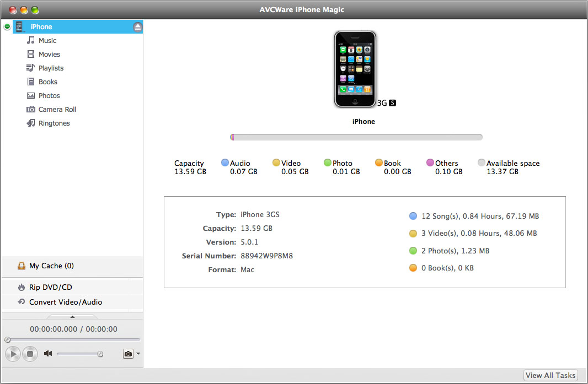The width and height of the screenshot is (588, 384).
Task: Minimize the window with yellow button
Action: coord(24,10)
